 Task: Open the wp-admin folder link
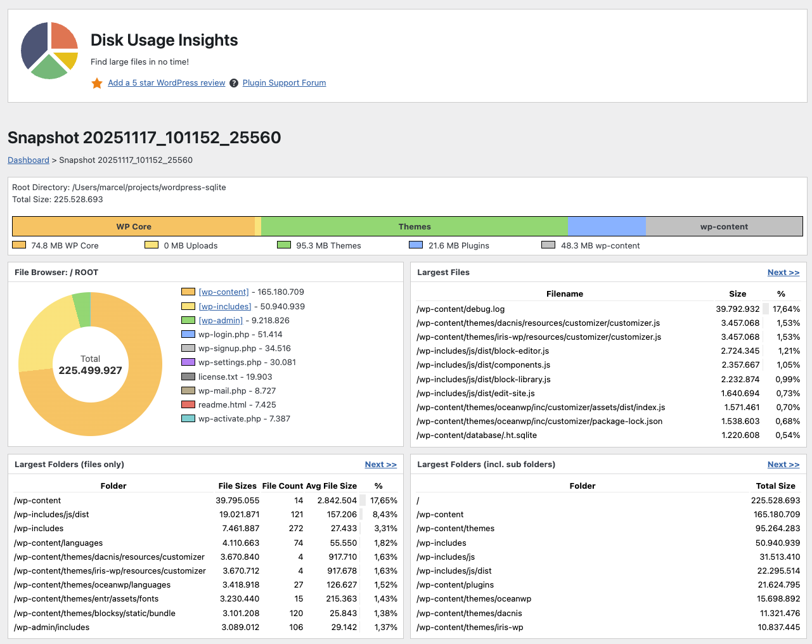(x=221, y=321)
